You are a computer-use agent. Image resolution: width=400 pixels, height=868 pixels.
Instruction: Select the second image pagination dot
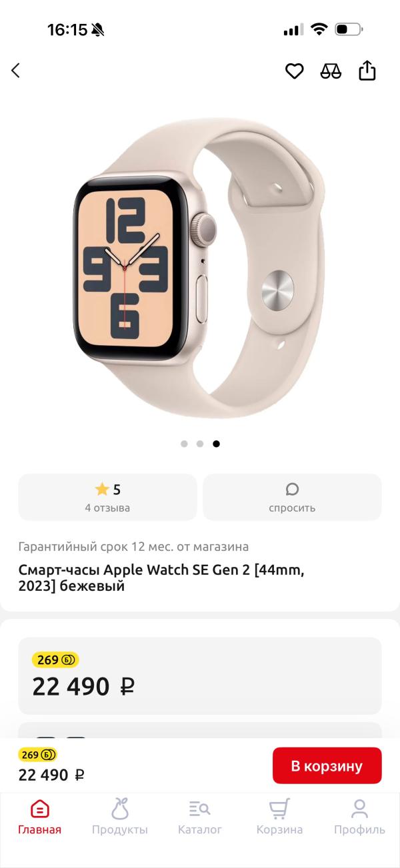(200, 444)
